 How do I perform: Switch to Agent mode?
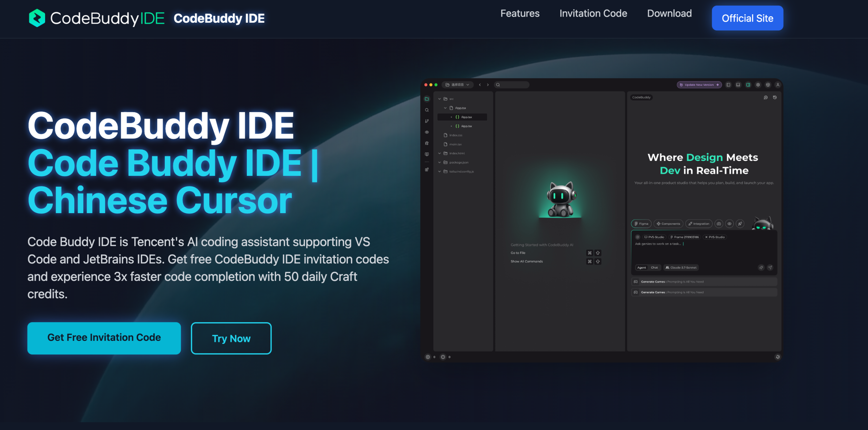(642, 267)
